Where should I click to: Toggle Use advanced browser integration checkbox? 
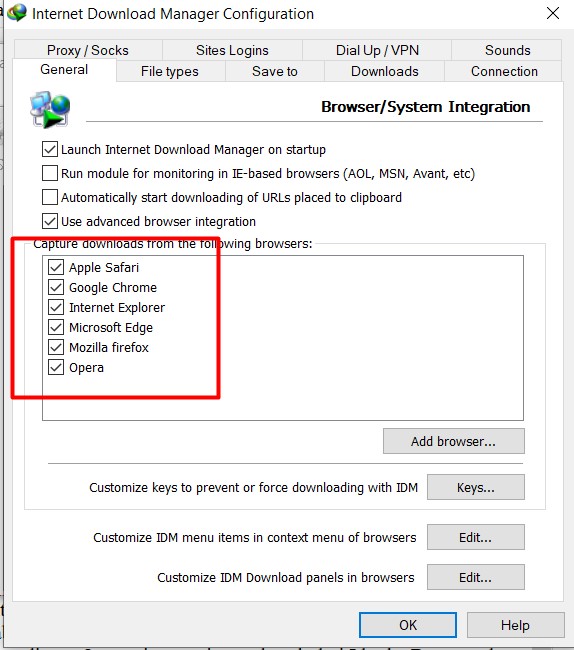pyautogui.click(x=50, y=221)
